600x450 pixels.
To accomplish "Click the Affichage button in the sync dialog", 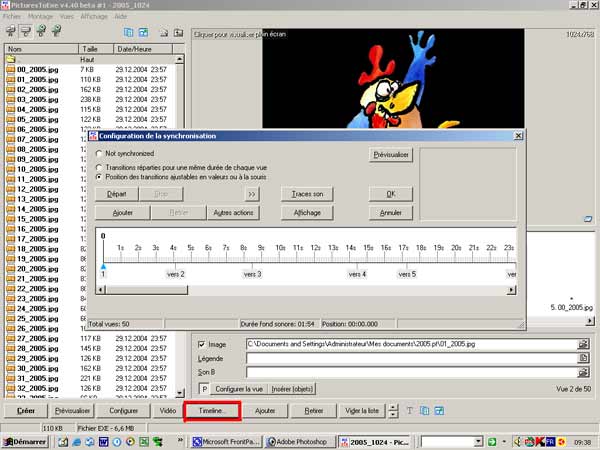I will (x=307, y=213).
